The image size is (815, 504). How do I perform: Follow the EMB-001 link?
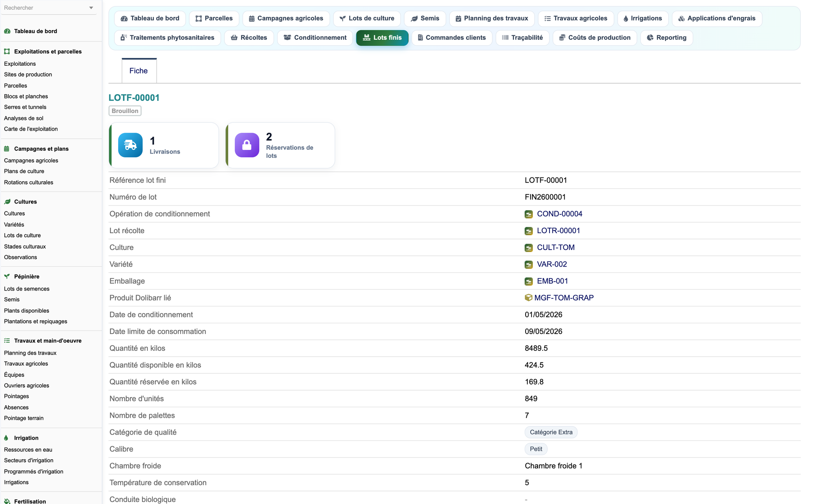(x=552, y=281)
